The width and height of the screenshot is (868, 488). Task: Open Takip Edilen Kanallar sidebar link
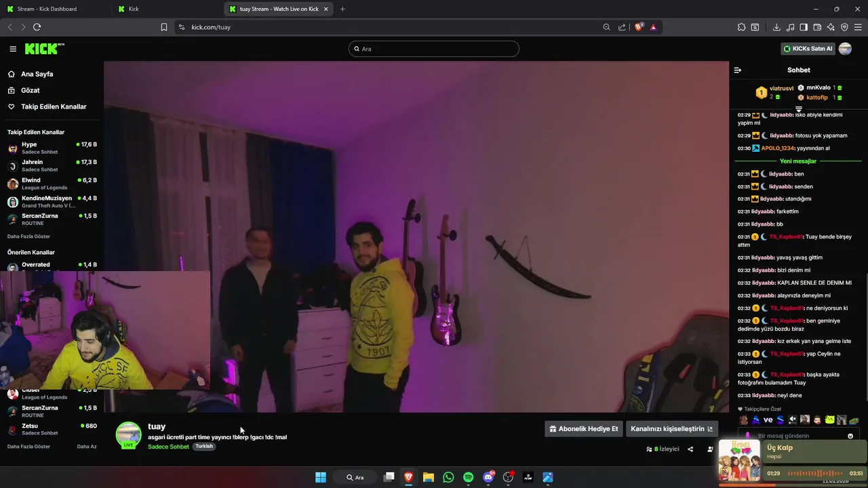[53, 106]
